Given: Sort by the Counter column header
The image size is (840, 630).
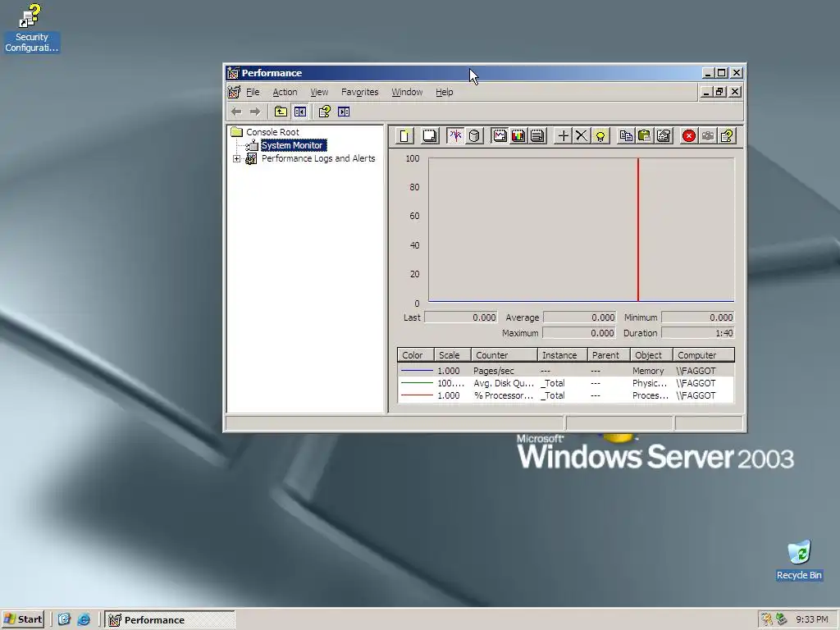Looking at the screenshot, I should [504, 355].
